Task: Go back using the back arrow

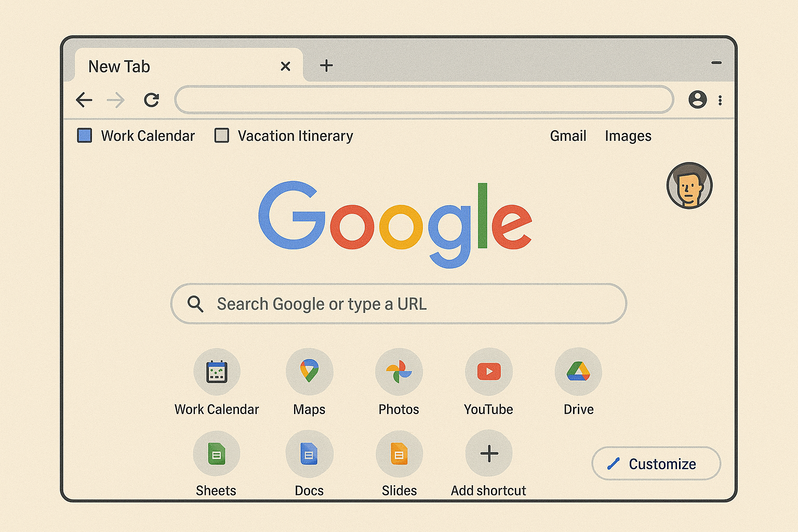Action: point(84,100)
